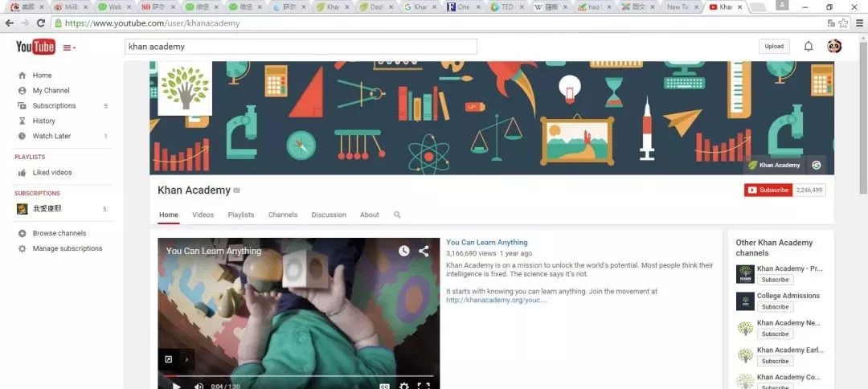This screenshot has height=389, width=868.
Task: Share the You Can Learn Anything video
Action: pos(424,252)
